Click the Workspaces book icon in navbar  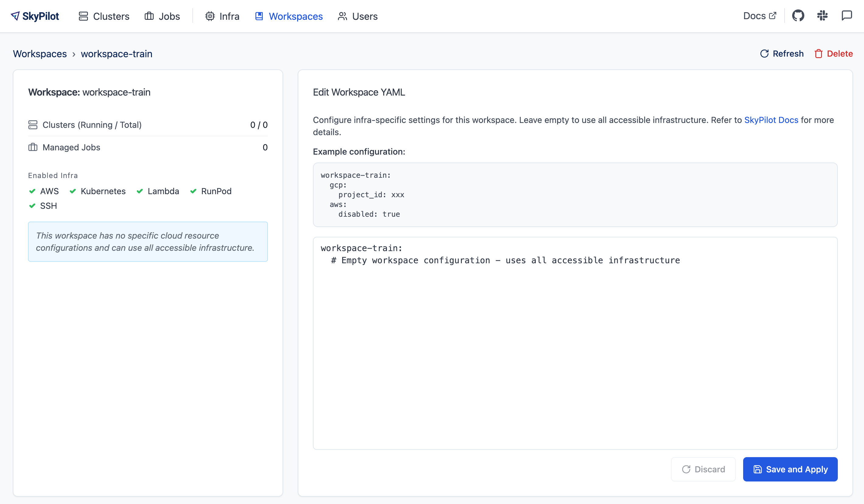pos(259,16)
